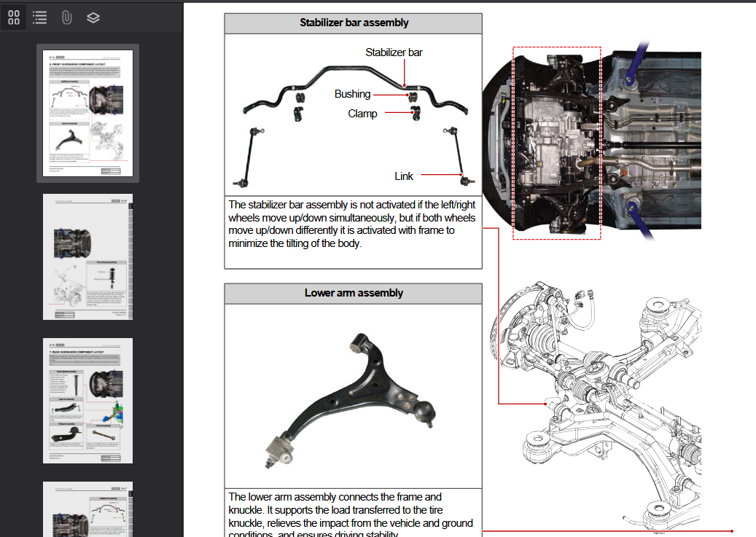
Task: Click the 'Clamp' label
Action: 362,114
